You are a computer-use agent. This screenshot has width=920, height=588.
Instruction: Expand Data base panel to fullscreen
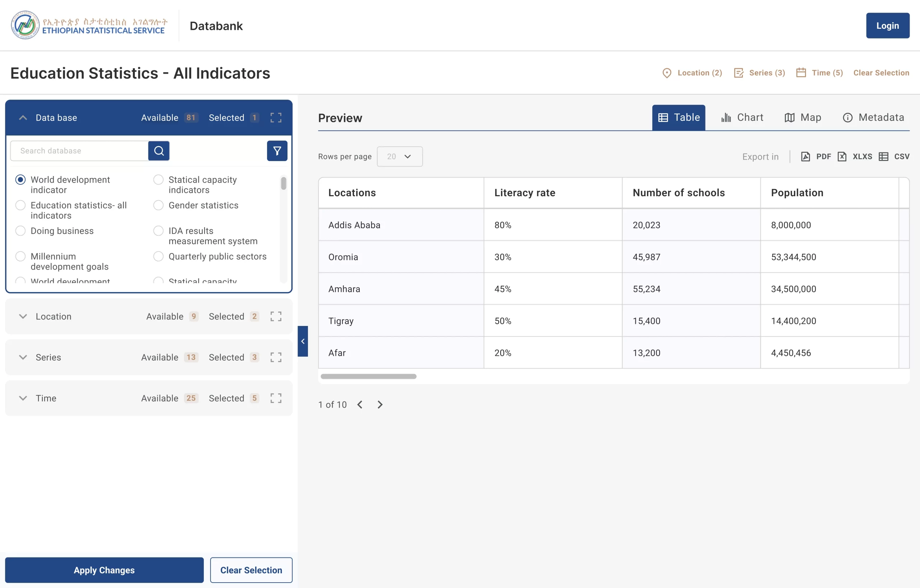276,118
